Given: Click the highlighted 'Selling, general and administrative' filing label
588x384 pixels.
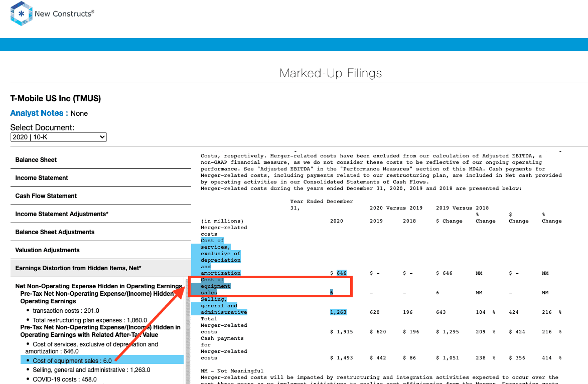Looking at the screenshot, I should coord(223,306).
